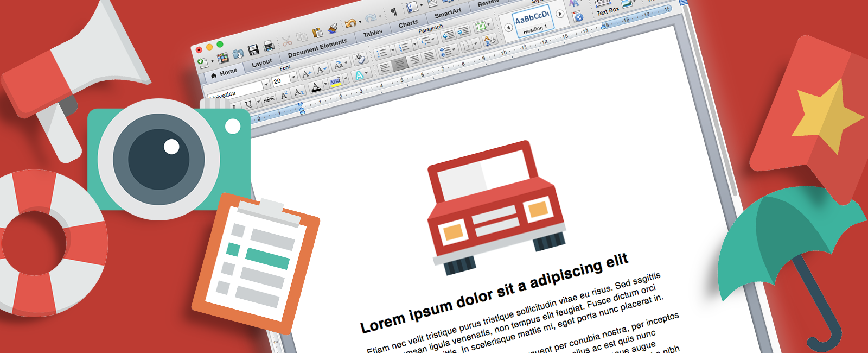This screenshot has width=868, height=353.
Task: Show paragraph marks with pilcrow icon
Action: coord(394,11)
